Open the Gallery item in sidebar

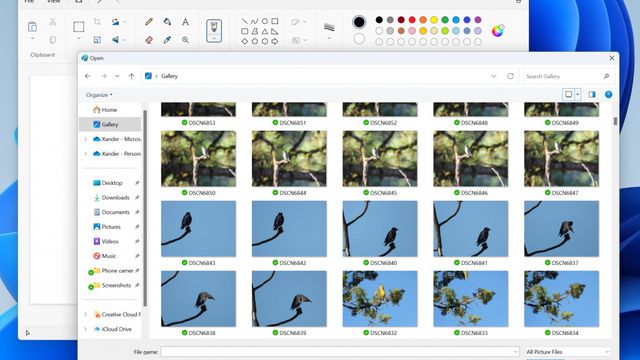click(110, 124)
